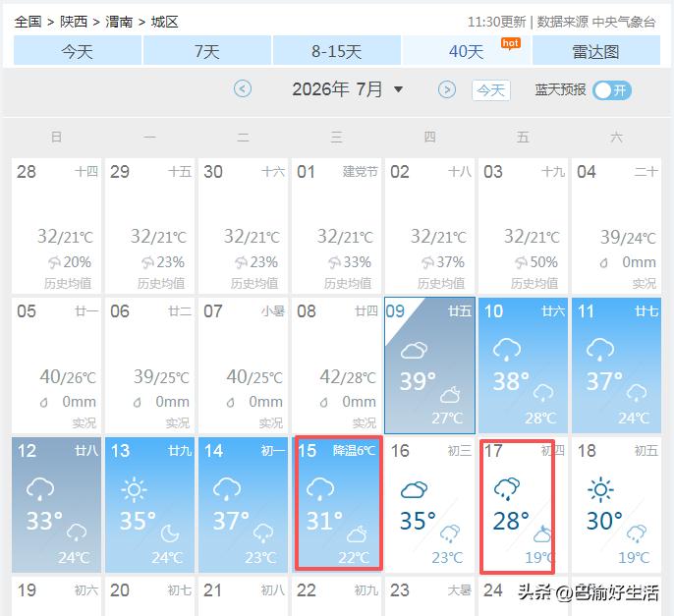674x616 pixels.
Task: Click 42/28℃ on day 08
Action: point(348,377)
